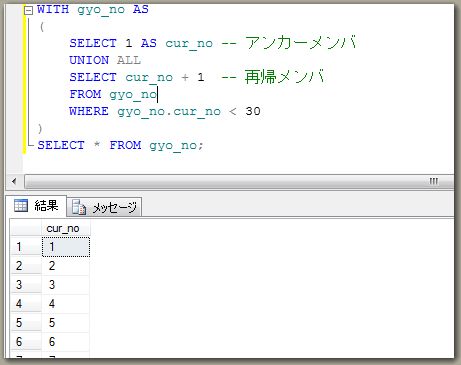Click the results grid select-all corner cell
This screenshot has height=365, width=461.
(26, 229)
